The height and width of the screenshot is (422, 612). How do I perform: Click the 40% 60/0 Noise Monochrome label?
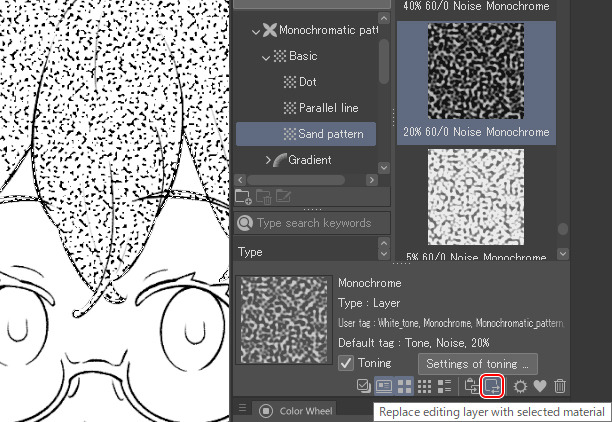pos(476,6)
